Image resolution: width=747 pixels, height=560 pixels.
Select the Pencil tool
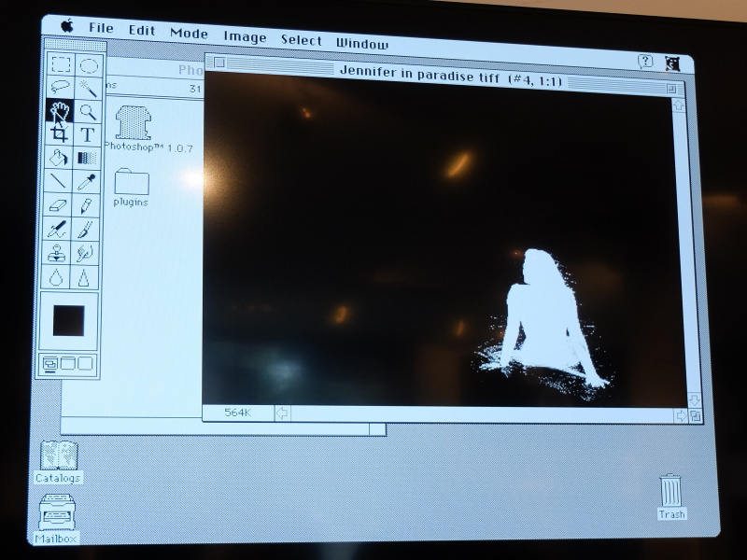coord(86,205)
